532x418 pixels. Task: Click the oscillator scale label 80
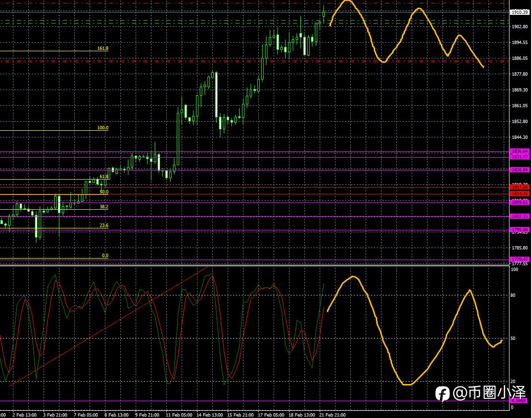(x=513, y=295)
